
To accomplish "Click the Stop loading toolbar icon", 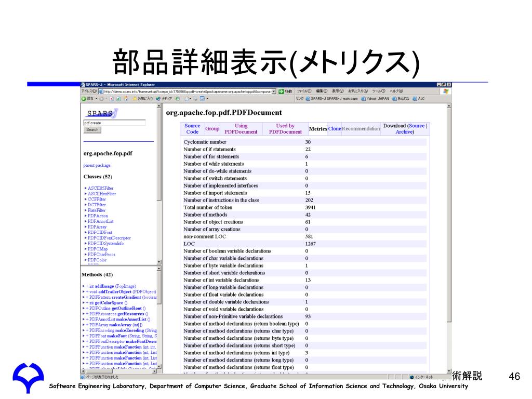I will tap(112, 99).
